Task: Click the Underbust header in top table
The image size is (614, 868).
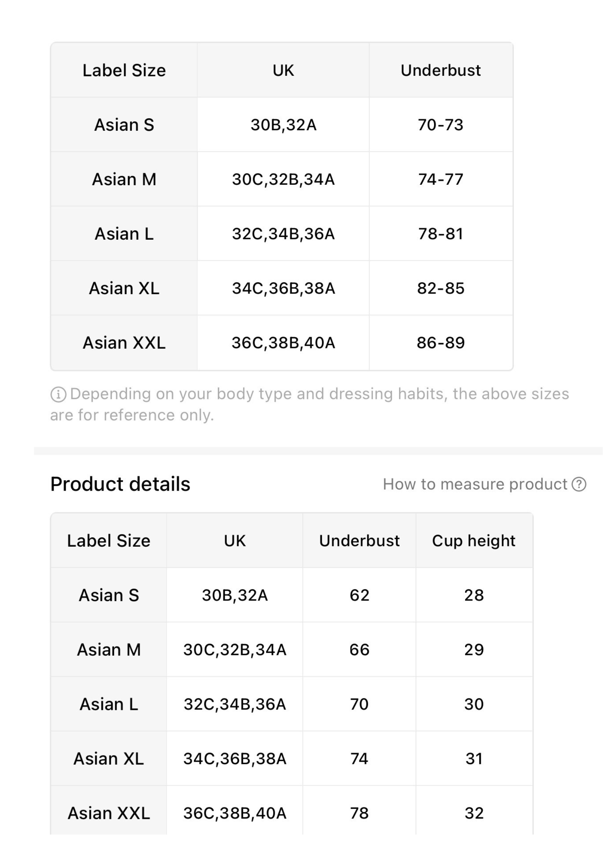Action: pyautogui.click(x=441, y=70)
